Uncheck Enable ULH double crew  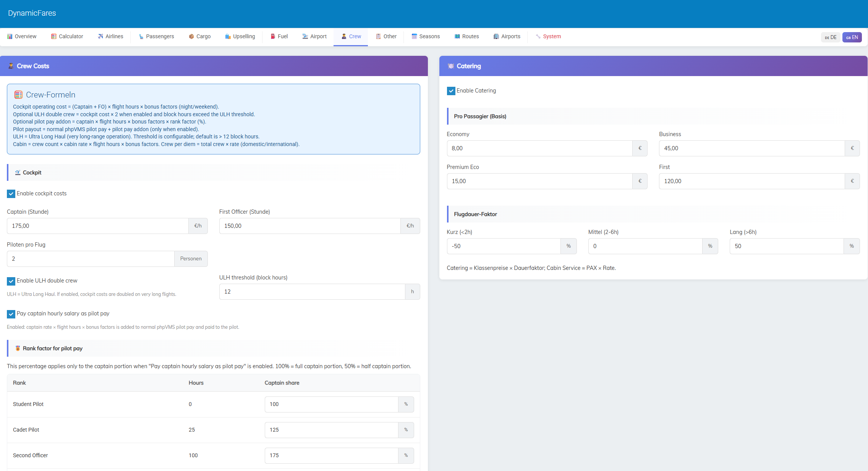click(x=11, y=281)
